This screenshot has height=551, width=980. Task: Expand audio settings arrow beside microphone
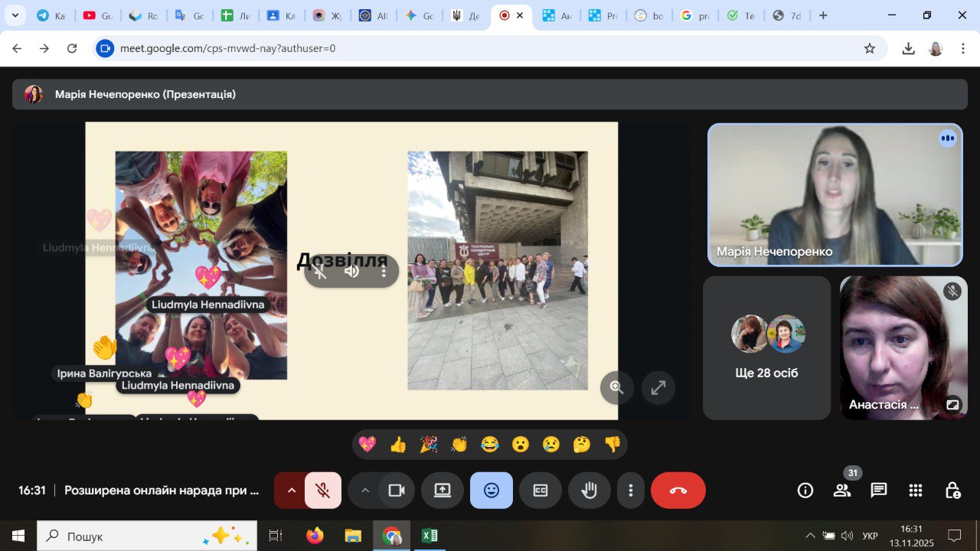(291, 491)
